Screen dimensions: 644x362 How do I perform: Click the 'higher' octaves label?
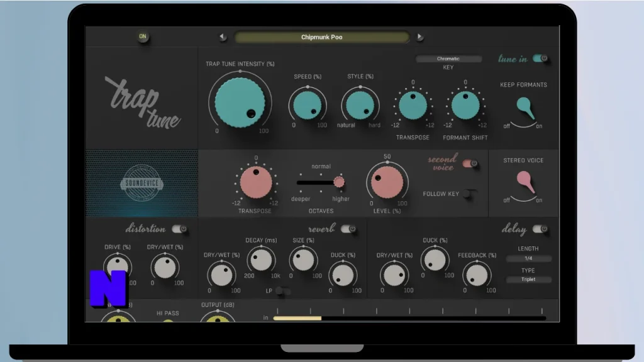pos(341,199)
